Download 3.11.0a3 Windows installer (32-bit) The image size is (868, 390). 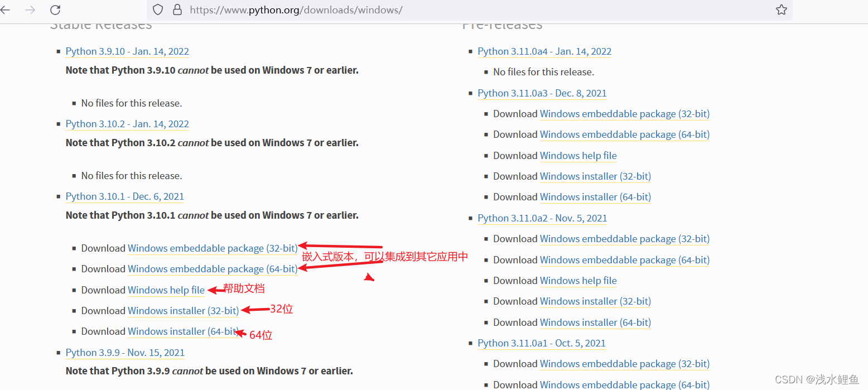pyautogui.click(x=595, y=176)
